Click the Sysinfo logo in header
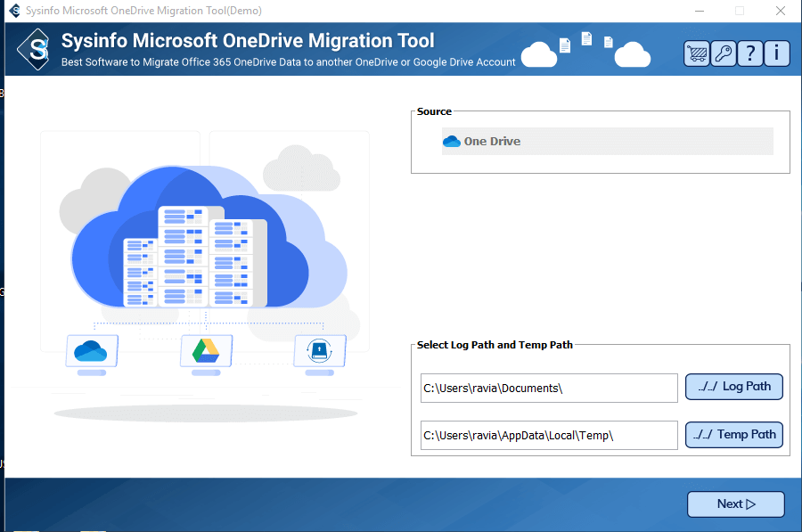 point(33,50)
